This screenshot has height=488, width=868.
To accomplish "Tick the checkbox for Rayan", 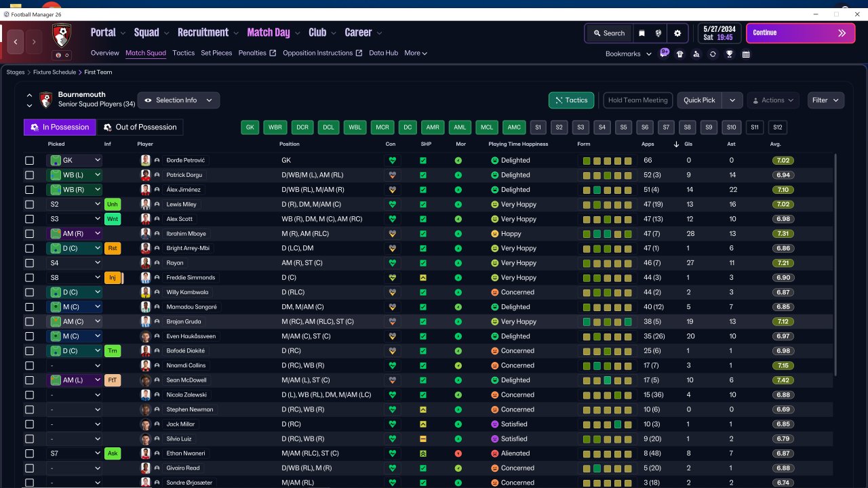I will (29, 263).
